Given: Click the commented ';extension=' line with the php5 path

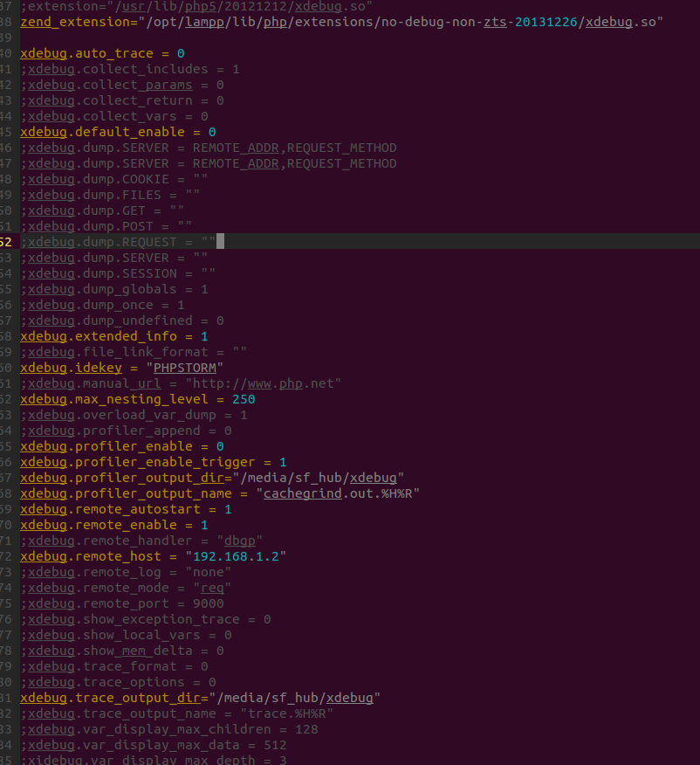Looking at the screenshot, I should coord(196,6).
